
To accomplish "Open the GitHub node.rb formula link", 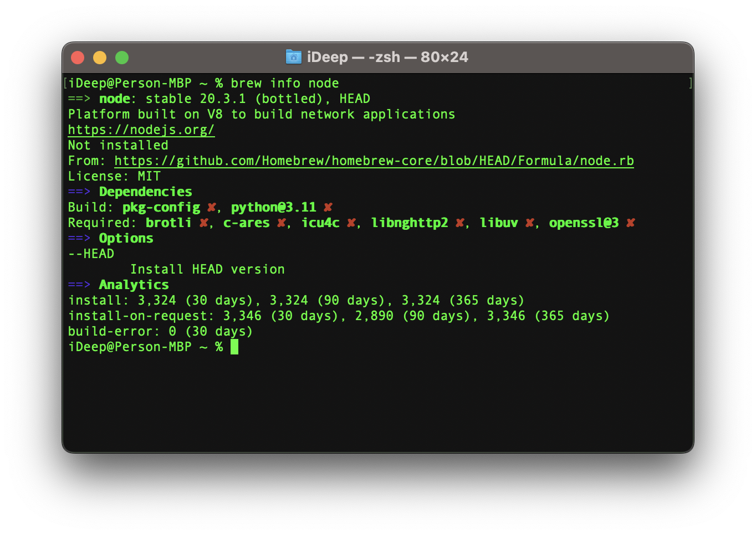I will click(x=374, y=161).
